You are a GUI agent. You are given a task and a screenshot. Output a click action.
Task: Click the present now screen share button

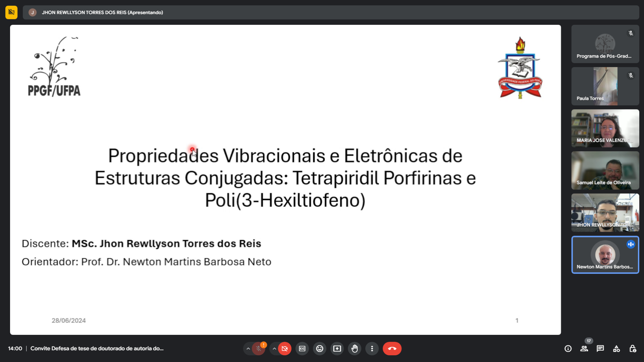[337, 349]
